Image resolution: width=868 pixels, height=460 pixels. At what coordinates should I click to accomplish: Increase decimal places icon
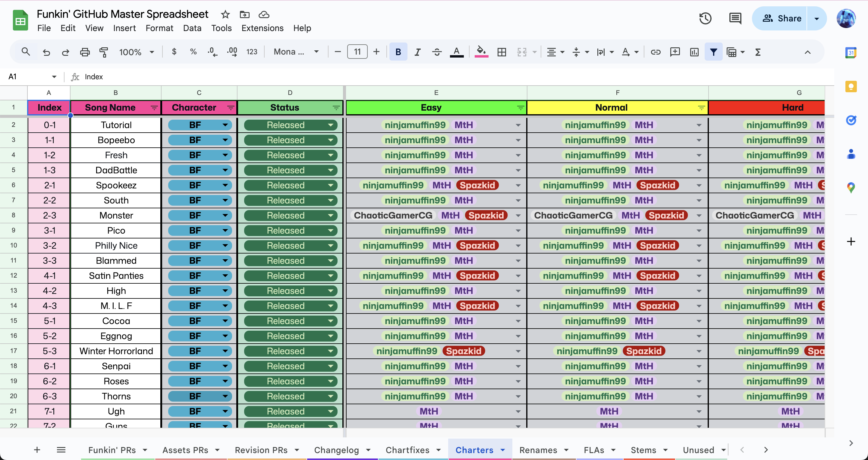click(232, 52)
